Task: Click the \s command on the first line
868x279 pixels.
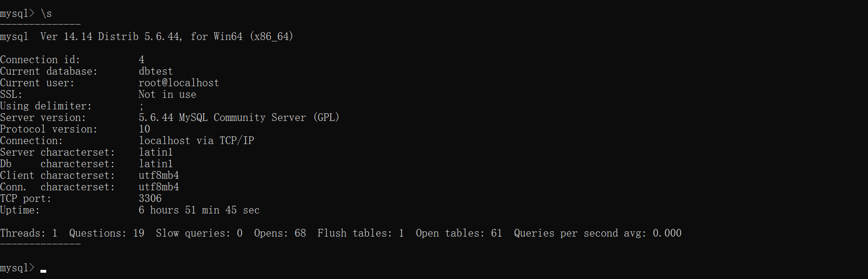Action: pyautogui.click(x=46, y=13)
